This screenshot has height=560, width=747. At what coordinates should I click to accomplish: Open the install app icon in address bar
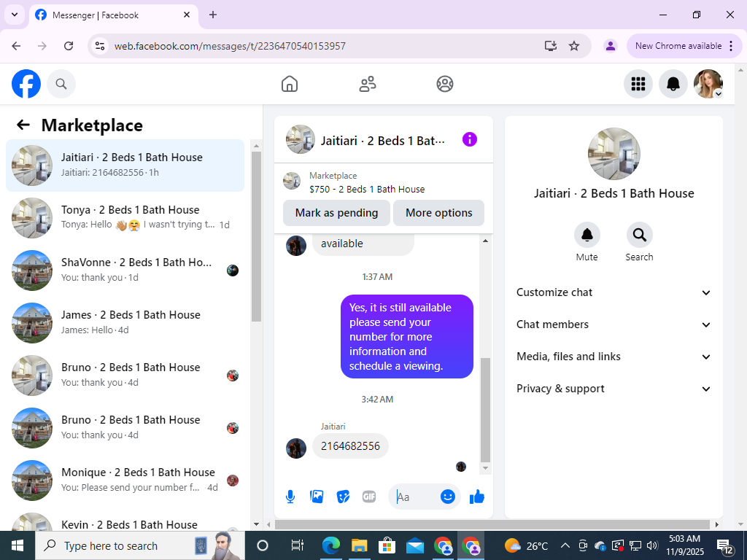pyautogui.click(x=551, y=46)
